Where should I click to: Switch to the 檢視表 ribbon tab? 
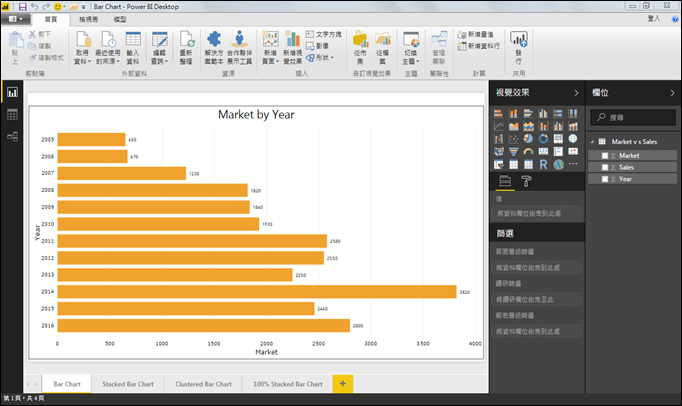88,19
